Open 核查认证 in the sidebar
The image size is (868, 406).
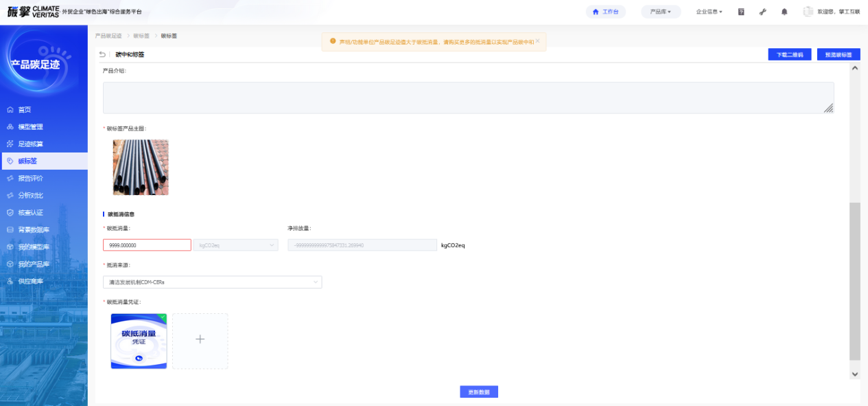(x=30, y=213)
